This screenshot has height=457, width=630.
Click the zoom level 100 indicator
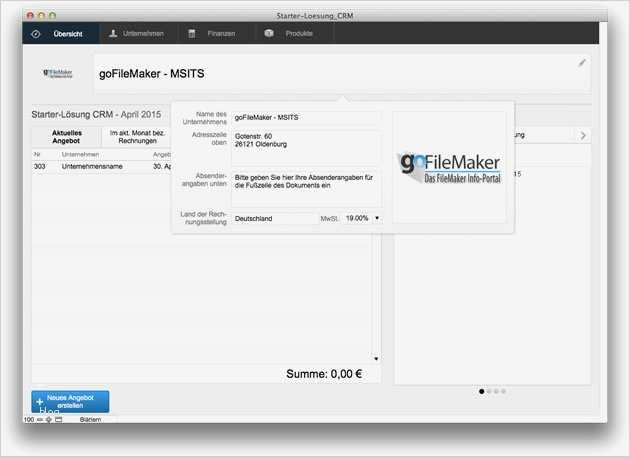(29, 420)
